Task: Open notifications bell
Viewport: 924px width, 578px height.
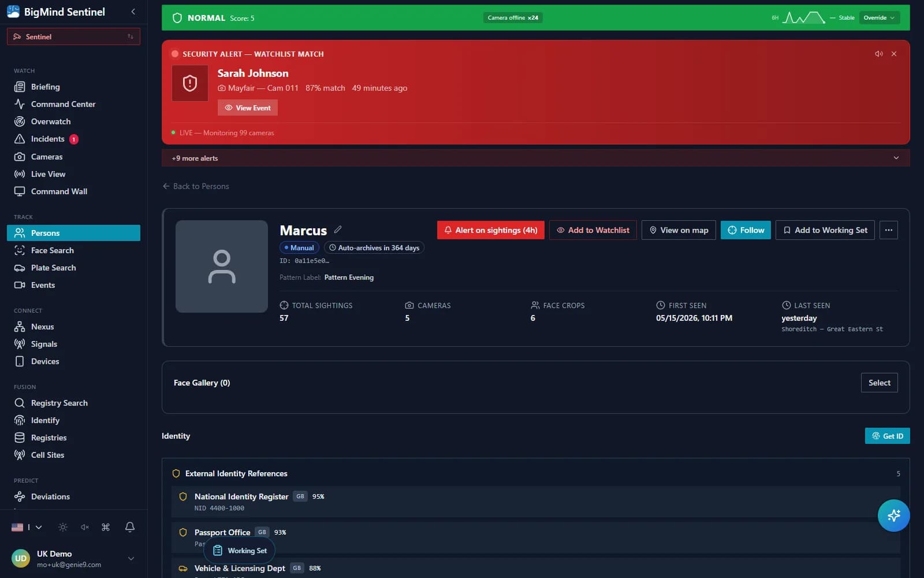Action: tap(130, 527)
